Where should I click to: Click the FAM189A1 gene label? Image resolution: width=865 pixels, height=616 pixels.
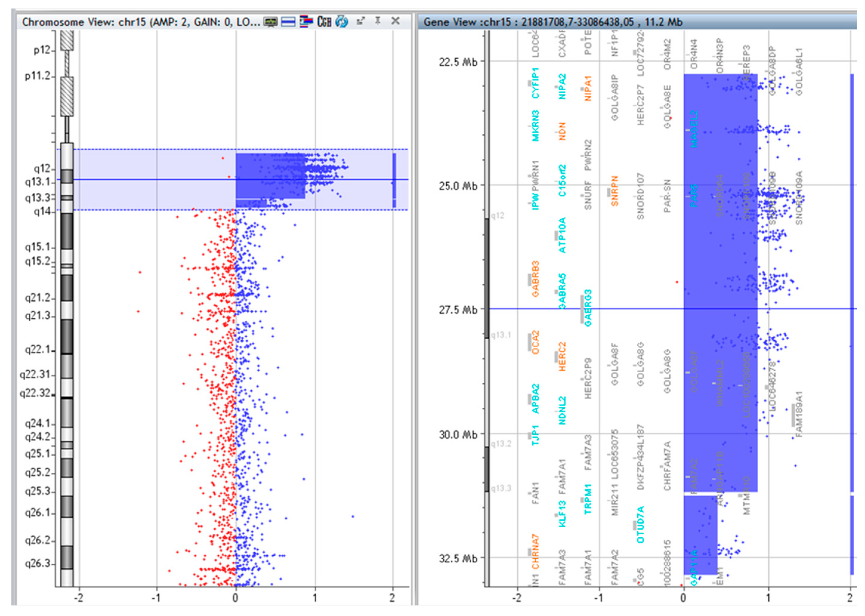click(x=799, y=415)
